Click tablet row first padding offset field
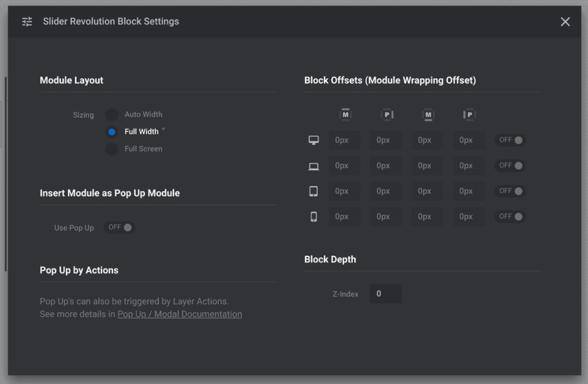This screenshot has width=588, height=384. (386, 191)
